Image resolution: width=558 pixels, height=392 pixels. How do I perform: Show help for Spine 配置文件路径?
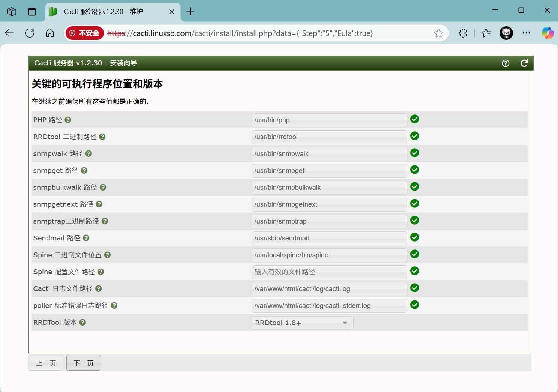(100, 272)
